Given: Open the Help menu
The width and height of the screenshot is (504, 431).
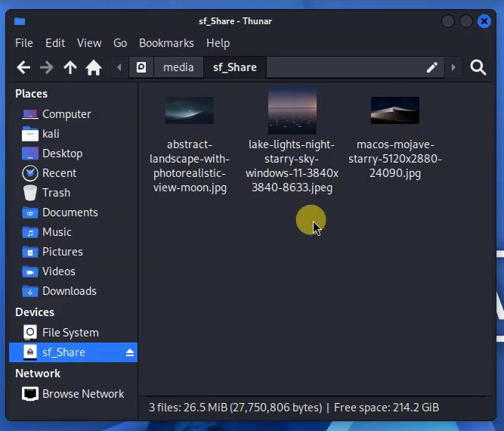Looking at the screenshot, I should [218, 43].
